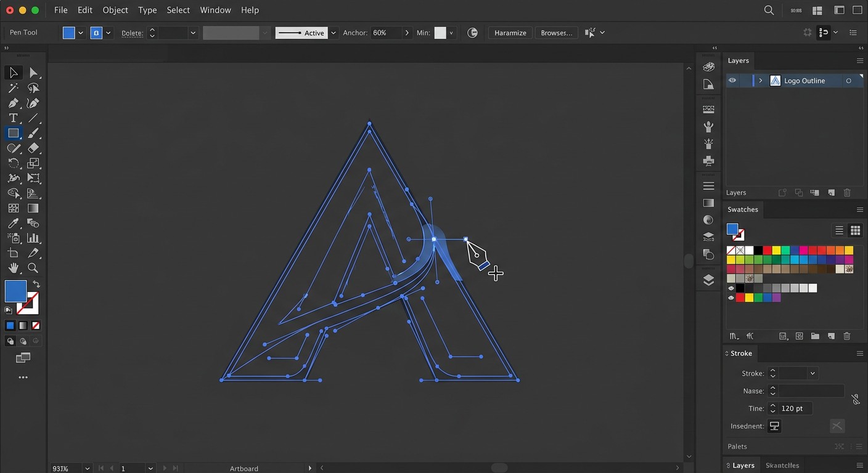This screenshot has width=868, height=473.
Task: Hide the Logo Outline layer
Action: coord(732,81)
